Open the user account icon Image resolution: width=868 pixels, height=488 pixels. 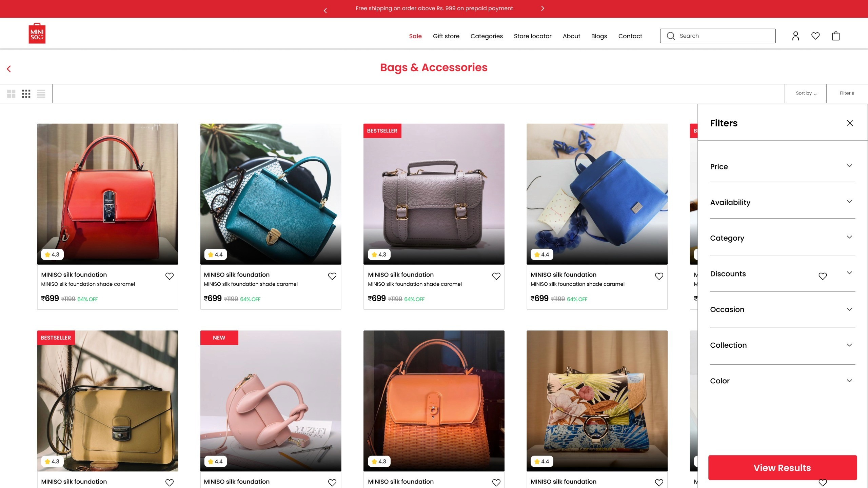pos(795,36)
